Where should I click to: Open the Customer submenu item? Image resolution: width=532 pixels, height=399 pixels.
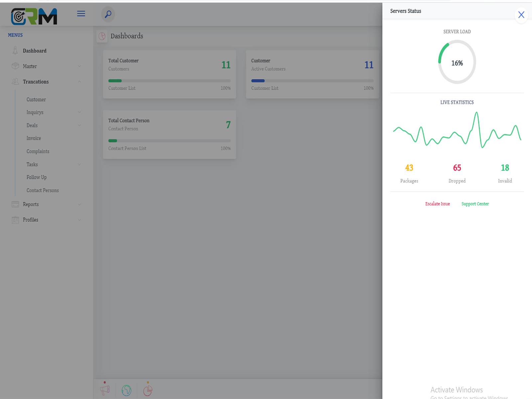pos(36,99)
